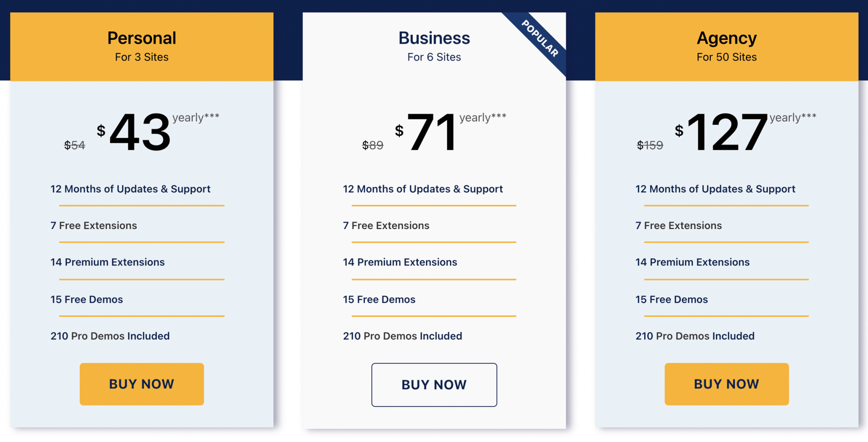Click Buy Now on the Business plan

(x=434, y=385)
